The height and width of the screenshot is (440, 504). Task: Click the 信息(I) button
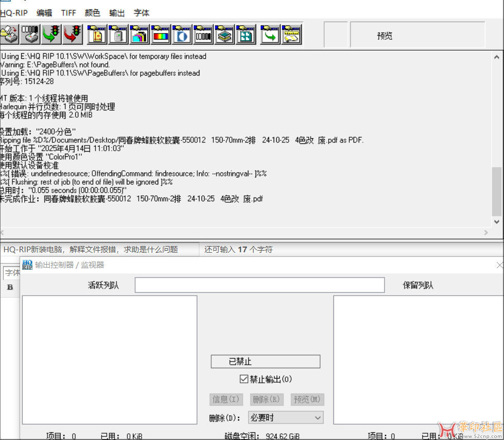click(226, 399)
